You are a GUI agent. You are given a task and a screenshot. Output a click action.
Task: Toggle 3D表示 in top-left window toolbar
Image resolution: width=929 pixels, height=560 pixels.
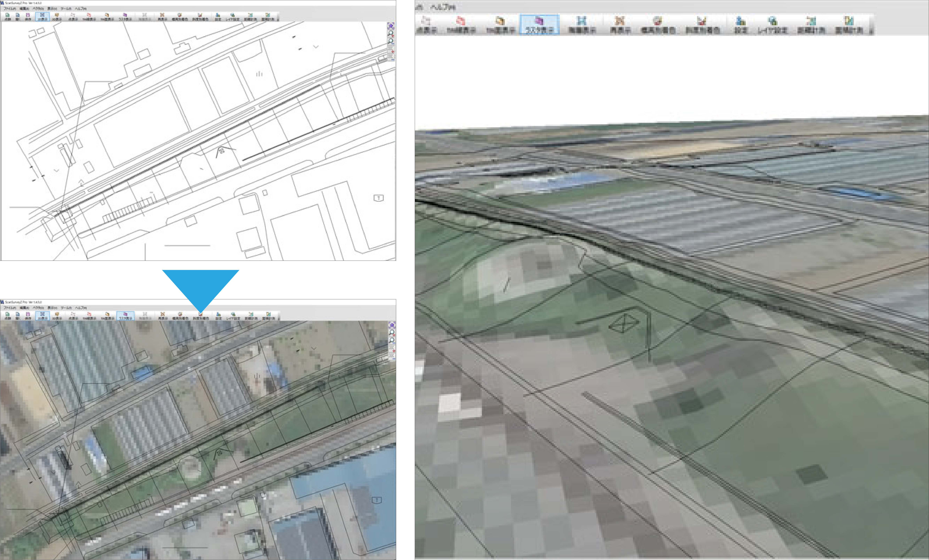pyautogui.click(x=57, y=17)
